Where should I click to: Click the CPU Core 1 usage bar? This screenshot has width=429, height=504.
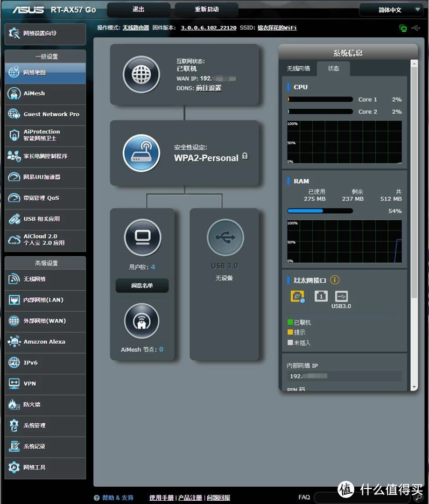[320, 99]
